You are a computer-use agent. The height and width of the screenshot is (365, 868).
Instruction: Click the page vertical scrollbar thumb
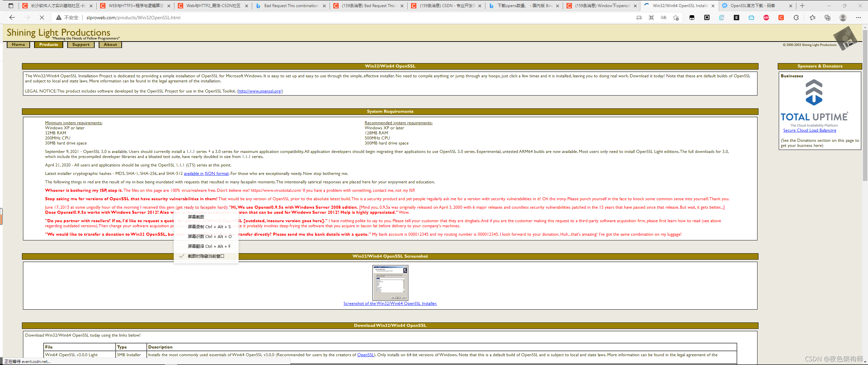(x=865, y=105)
